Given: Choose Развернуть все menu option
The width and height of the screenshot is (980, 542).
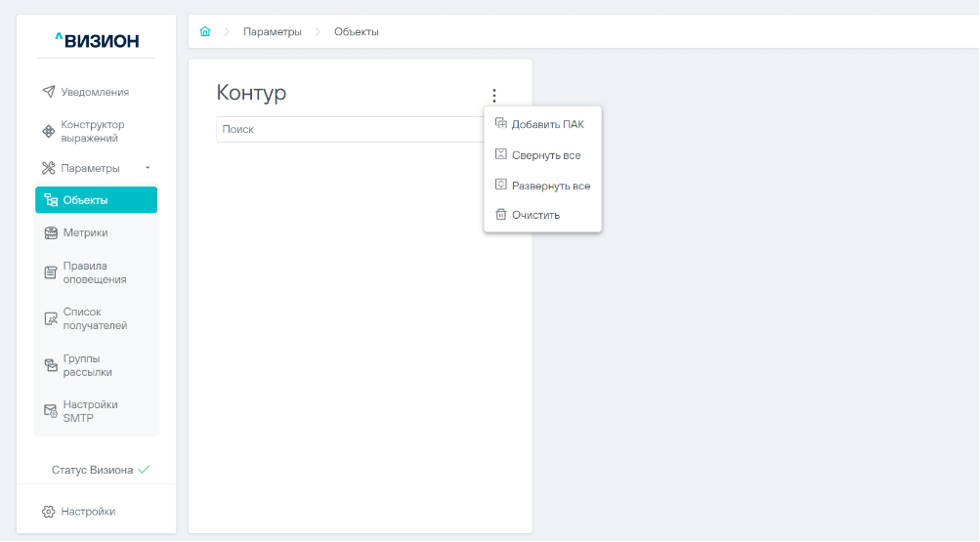Looking at the screenshot, I should 550,186.
